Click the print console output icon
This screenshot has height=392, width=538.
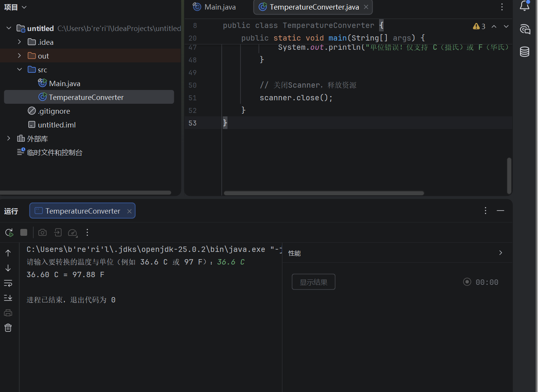tap(8, 313)
